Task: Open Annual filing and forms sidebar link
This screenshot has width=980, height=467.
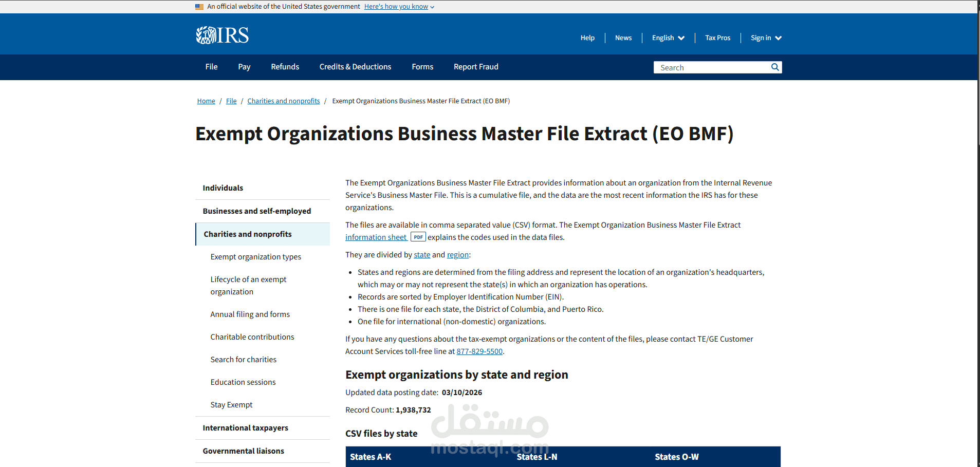Action: (x=250, y=314)
